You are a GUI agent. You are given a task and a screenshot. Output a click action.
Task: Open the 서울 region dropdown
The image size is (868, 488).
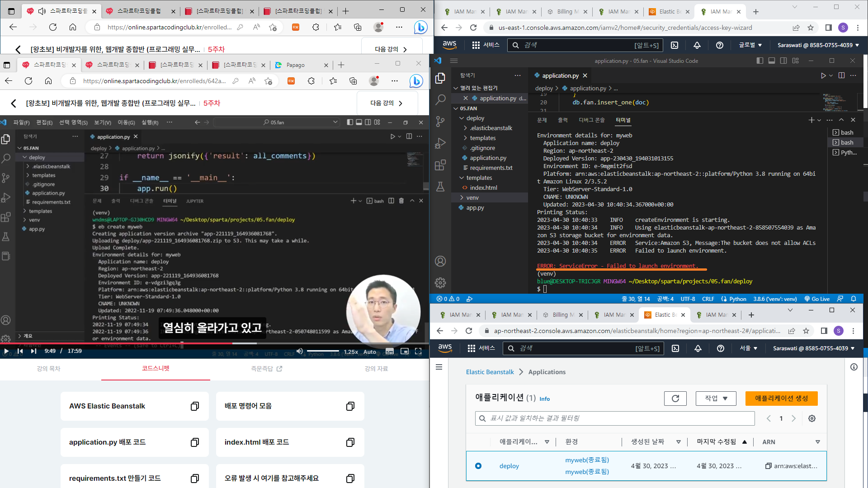748,348
